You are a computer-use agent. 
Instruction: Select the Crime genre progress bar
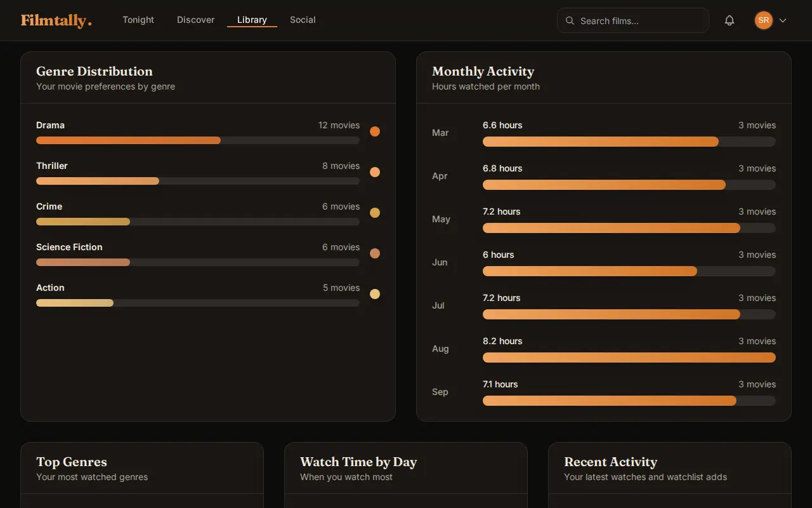click(198, 222)
